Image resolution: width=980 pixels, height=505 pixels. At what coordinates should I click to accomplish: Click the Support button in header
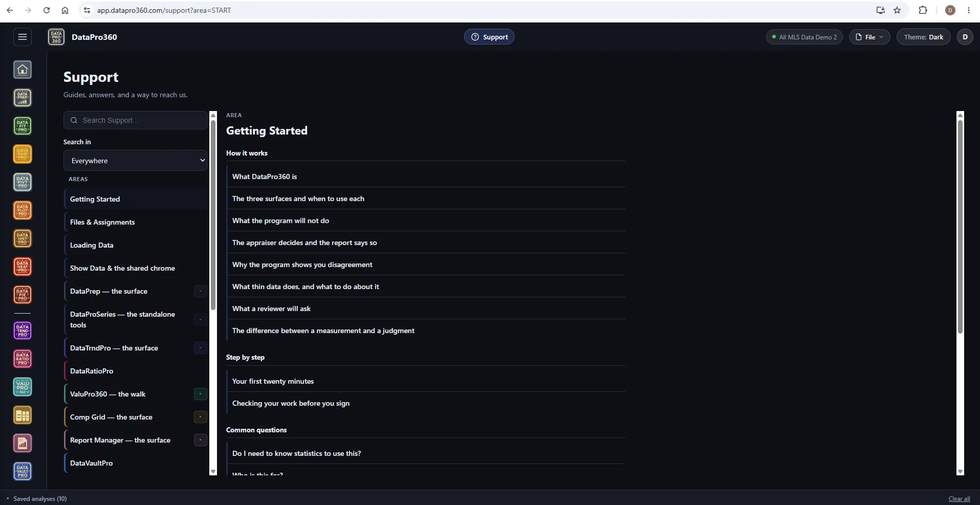point(489,37)
